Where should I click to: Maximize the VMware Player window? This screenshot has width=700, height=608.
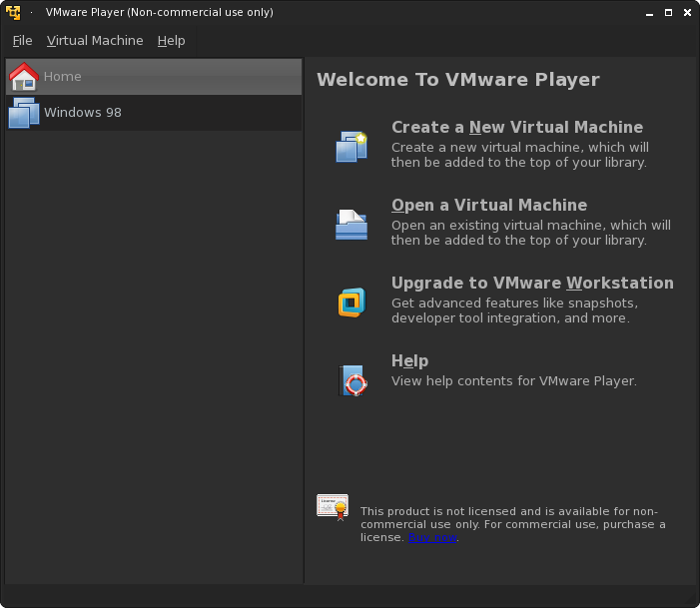coord(668,13)
